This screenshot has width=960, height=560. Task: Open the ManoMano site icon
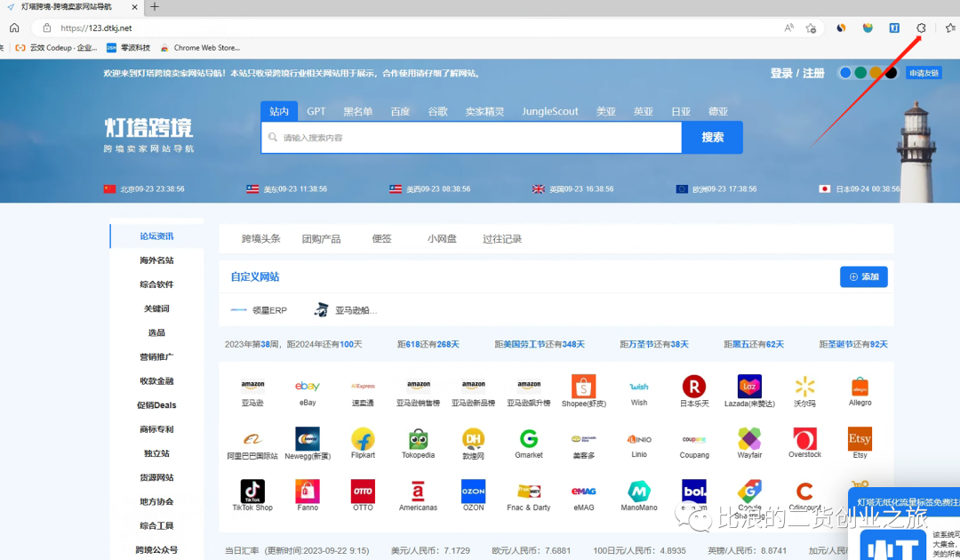[x=638, y=491]
